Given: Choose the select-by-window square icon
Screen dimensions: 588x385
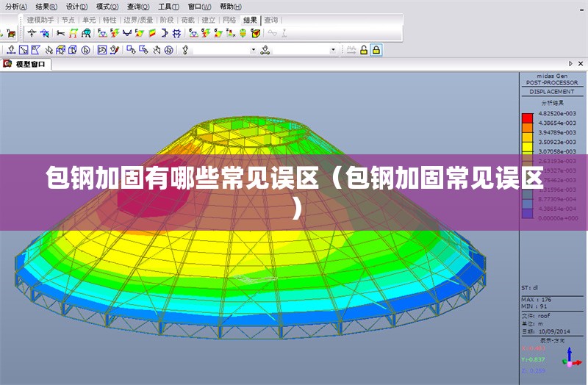Looking at the screenshot, I should [24, 50].
